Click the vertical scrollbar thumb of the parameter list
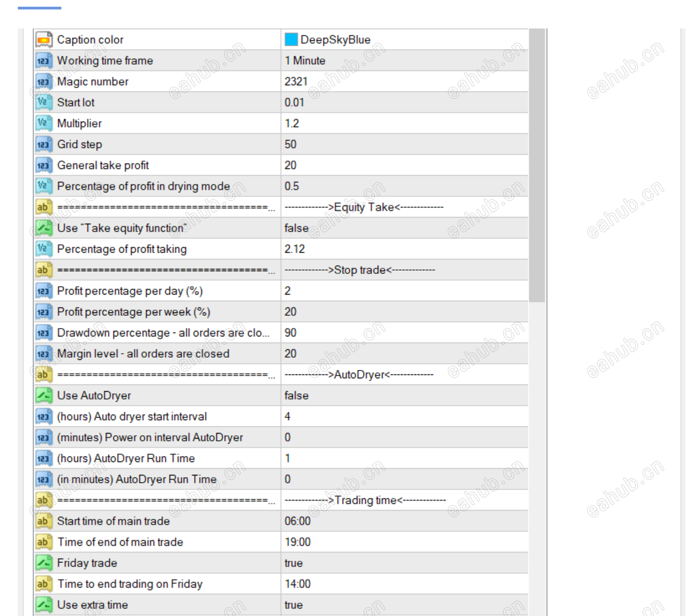 coord(537,165)
